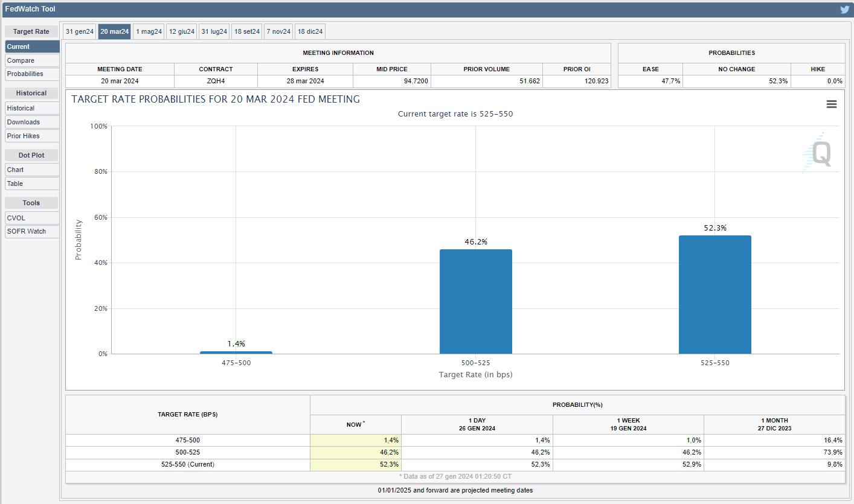The height and width of the screenshot is (504, 854).
Task: Go to Downloads in sidebar
Action: (32, 122)
